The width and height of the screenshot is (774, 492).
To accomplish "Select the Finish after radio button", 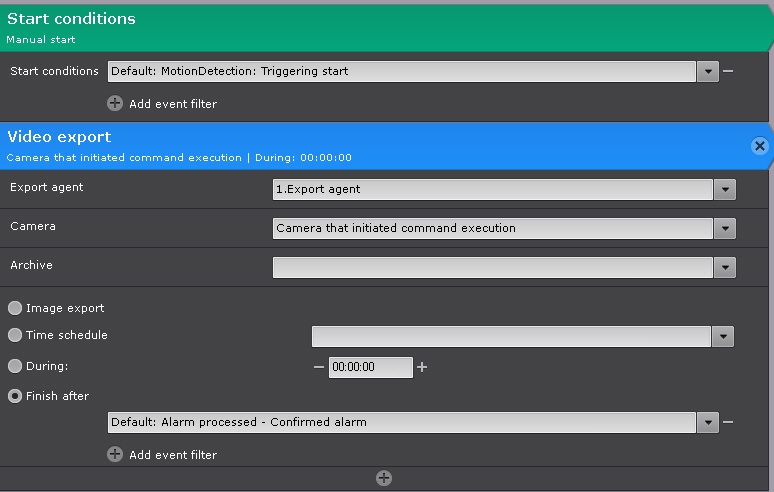I will point(15,396).
